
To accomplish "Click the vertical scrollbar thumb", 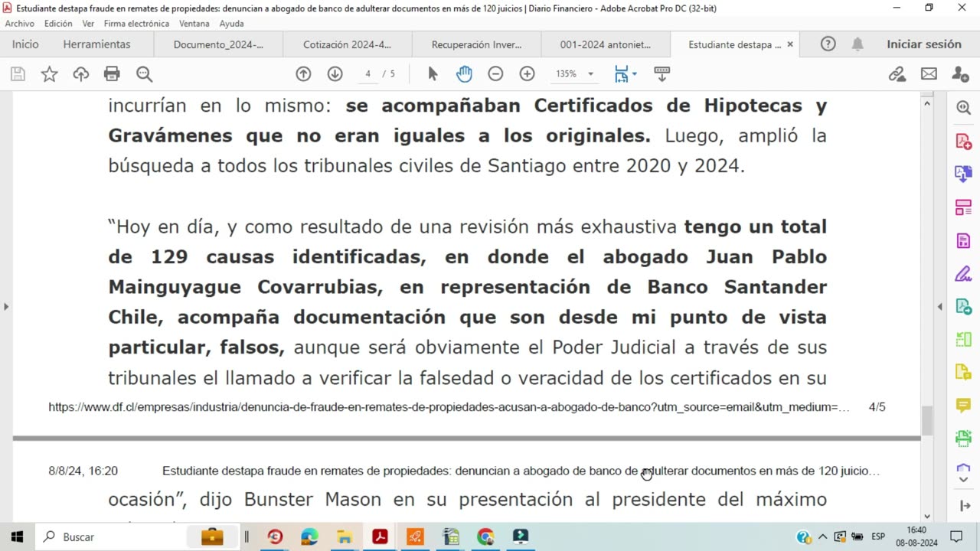I will [926, 421].
